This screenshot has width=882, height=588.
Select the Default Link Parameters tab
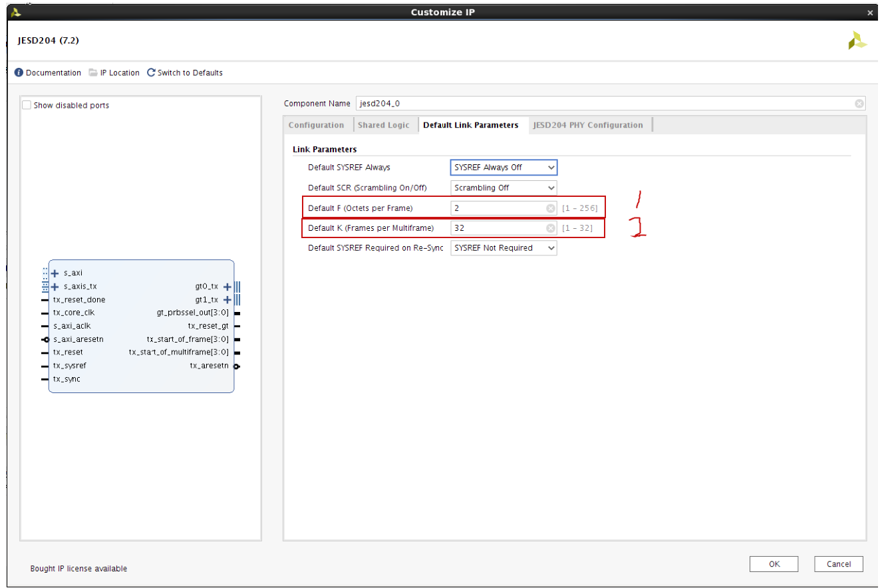click(x=471, y=125)
